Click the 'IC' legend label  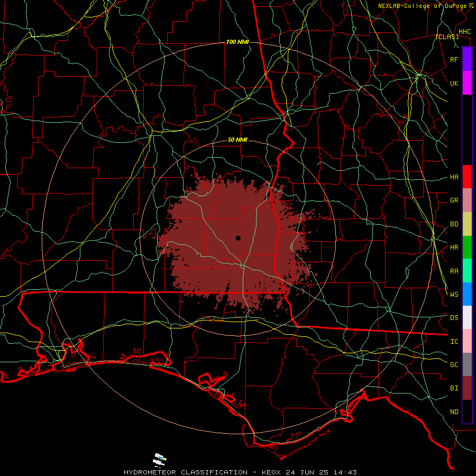(x=454, y=342)
